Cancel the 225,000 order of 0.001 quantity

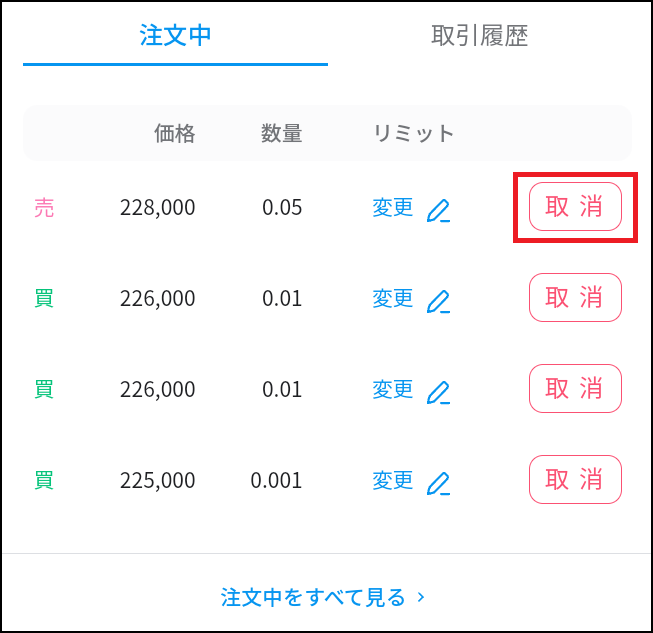point(575,479)
